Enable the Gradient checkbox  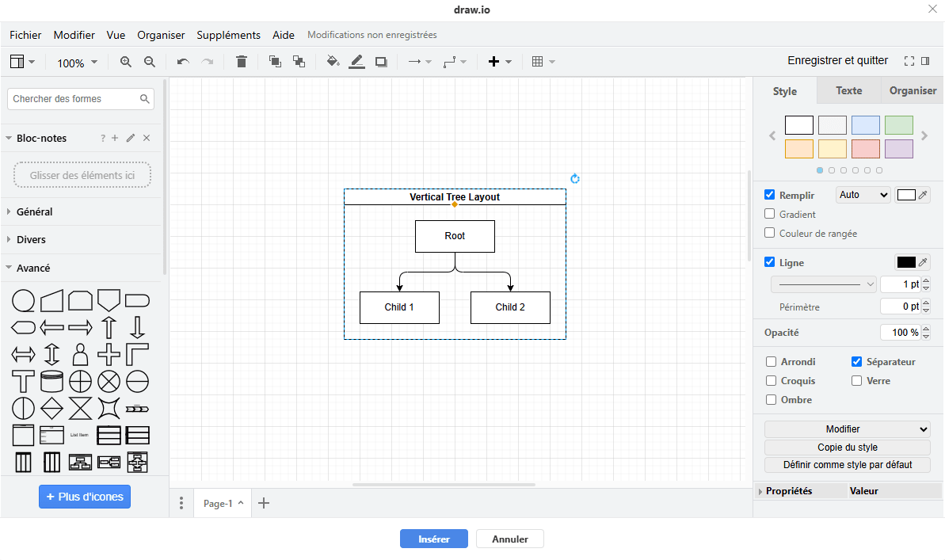(x=770, y=214)
